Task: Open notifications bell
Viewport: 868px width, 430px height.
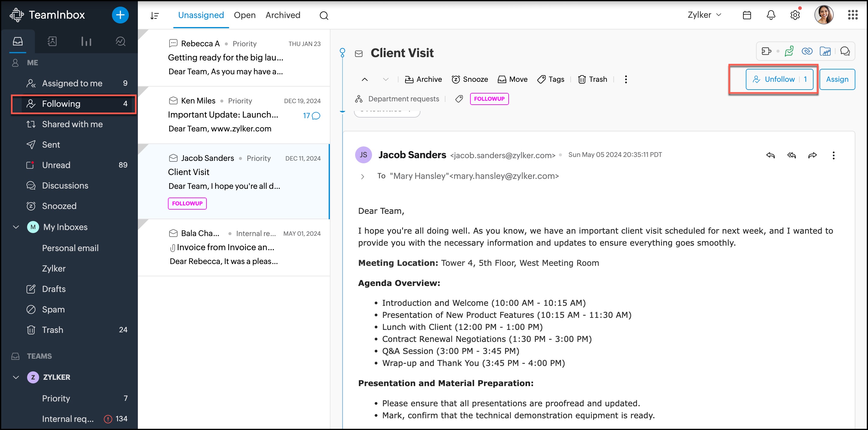Action: coord(771,15)
